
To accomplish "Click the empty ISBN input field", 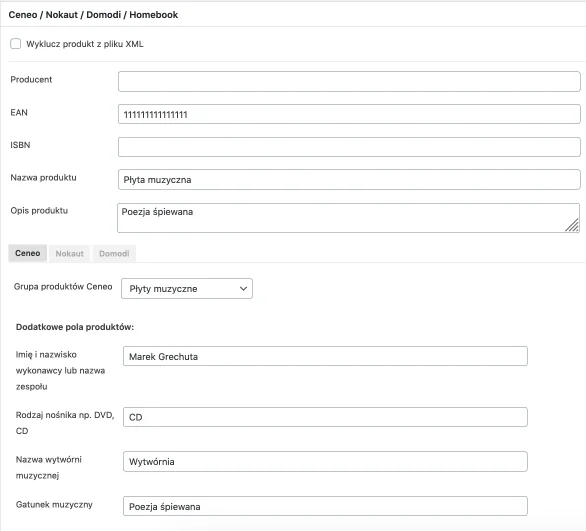I will [349, 147].
